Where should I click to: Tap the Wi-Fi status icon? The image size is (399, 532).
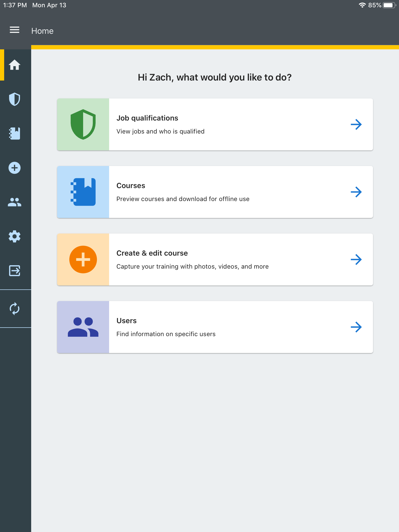click(362, 5)
